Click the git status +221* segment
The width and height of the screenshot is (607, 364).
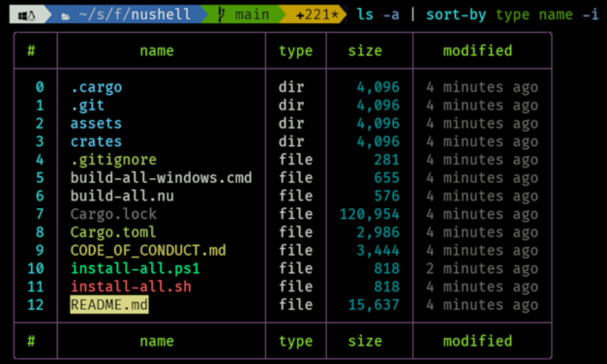[x=317, y=15]
